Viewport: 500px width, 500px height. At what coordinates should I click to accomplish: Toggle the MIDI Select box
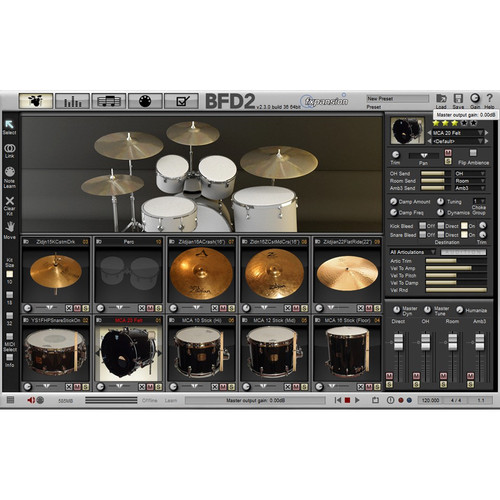[10, 336]
